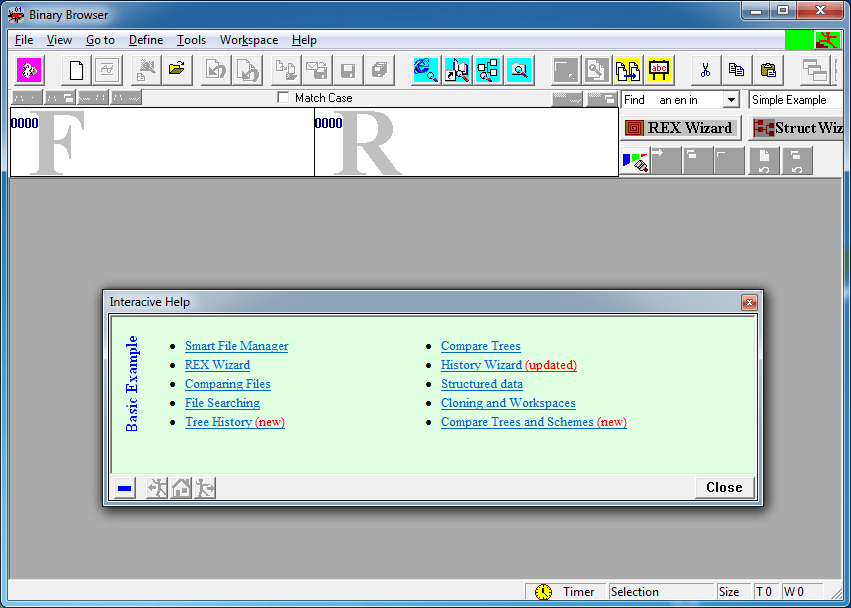This screenshot has width=851, height=608.
Task: Click the grayed envelope with floppy icon
Action: point(317,70)
